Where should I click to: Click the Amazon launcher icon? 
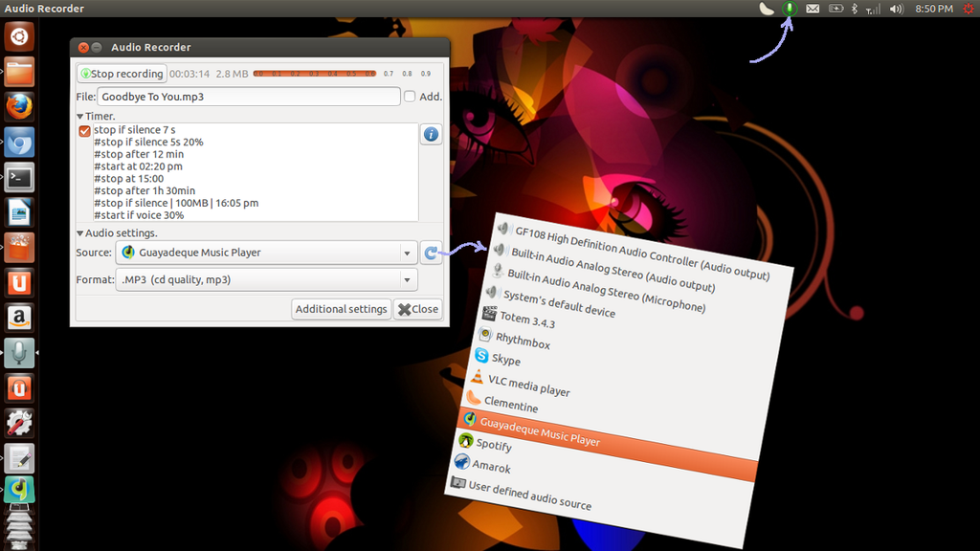point(19,318)
